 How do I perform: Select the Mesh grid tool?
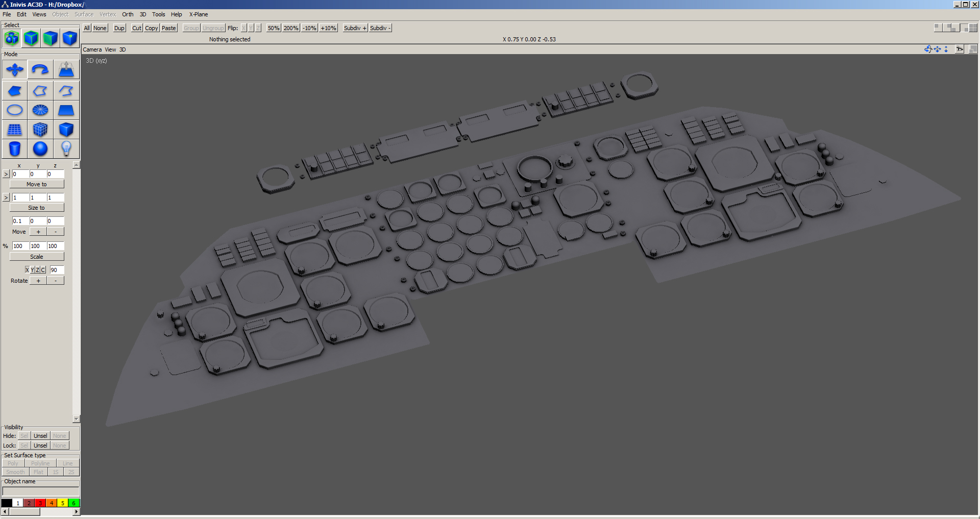(x=15, y=130)
